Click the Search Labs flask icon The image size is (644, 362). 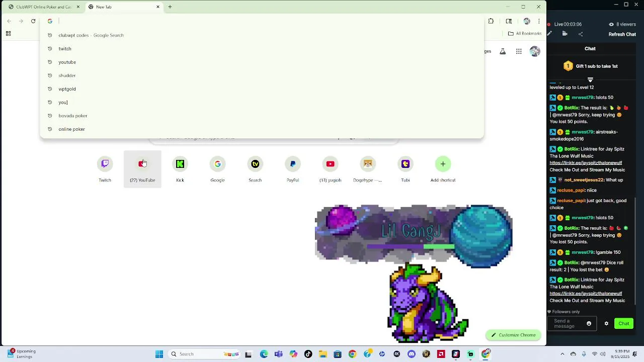502,51
